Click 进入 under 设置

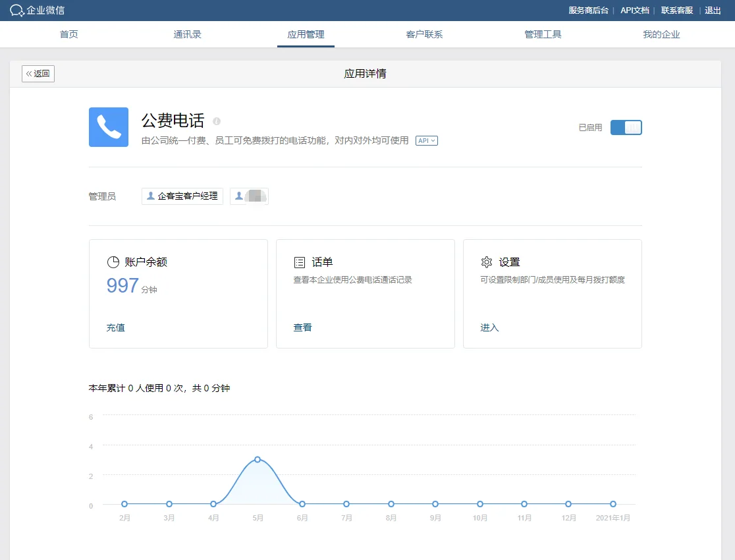pos(489,327)
